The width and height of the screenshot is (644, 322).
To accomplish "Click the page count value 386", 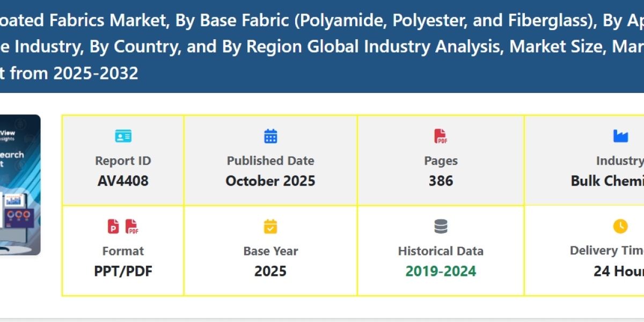I will [x=441, y=181].
